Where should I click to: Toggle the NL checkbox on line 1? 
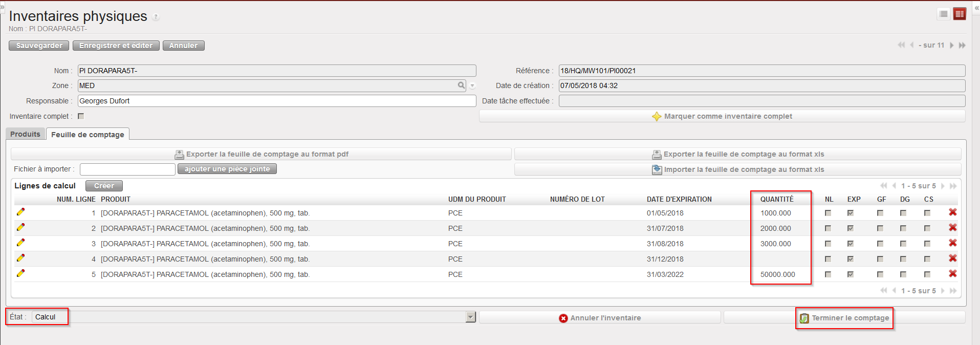tap(828, 213)
